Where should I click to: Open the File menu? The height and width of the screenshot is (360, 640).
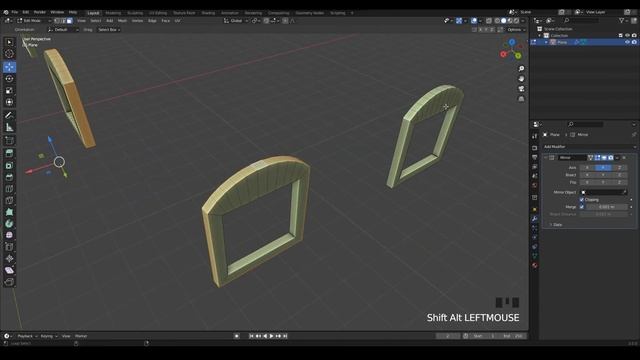point(15,12)
